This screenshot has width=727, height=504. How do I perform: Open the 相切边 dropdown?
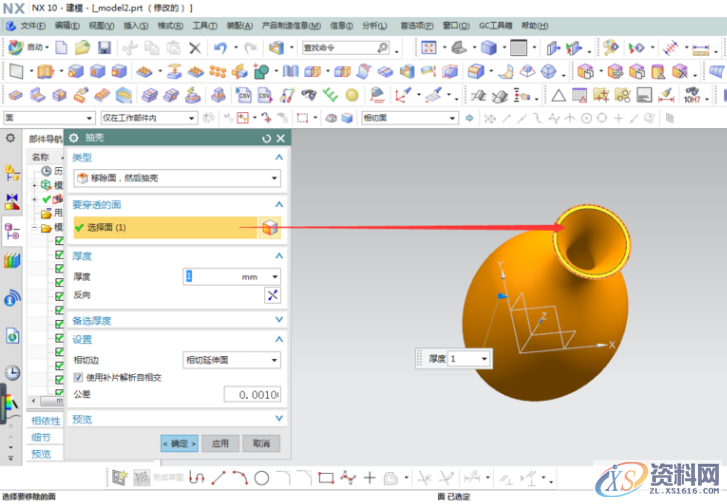[231, 359]
